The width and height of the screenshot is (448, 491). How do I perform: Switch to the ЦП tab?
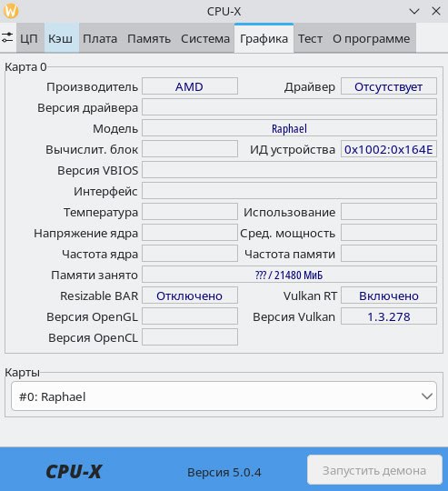click(x=29, y=38)
